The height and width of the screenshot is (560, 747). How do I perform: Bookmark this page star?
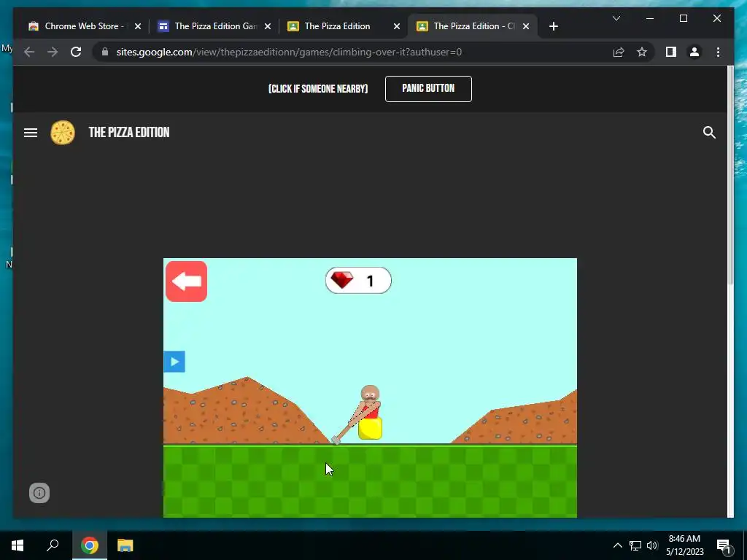click(642, 52)
